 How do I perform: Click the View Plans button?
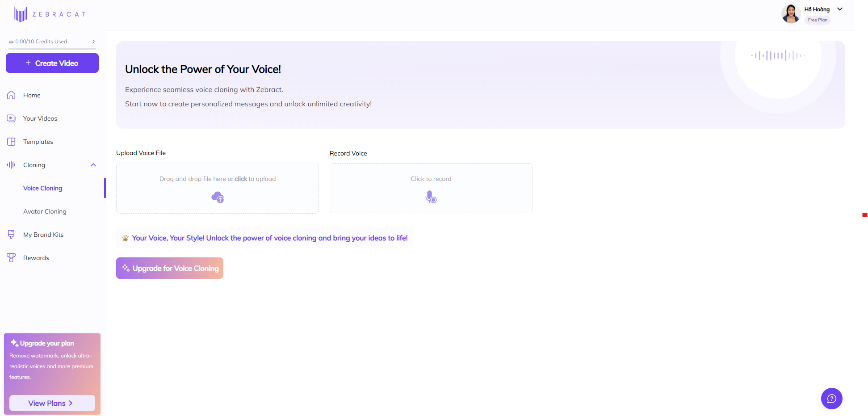click(52, 403)
